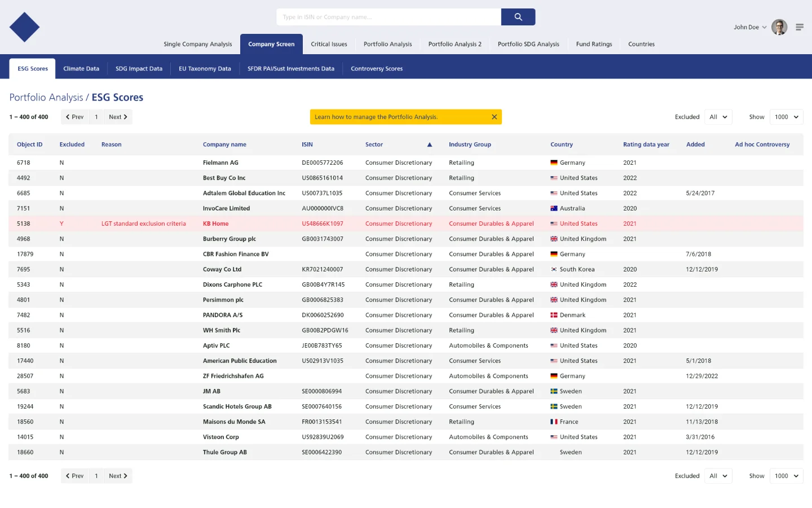Click the South Korea flag for Coway

click(554, 269)
